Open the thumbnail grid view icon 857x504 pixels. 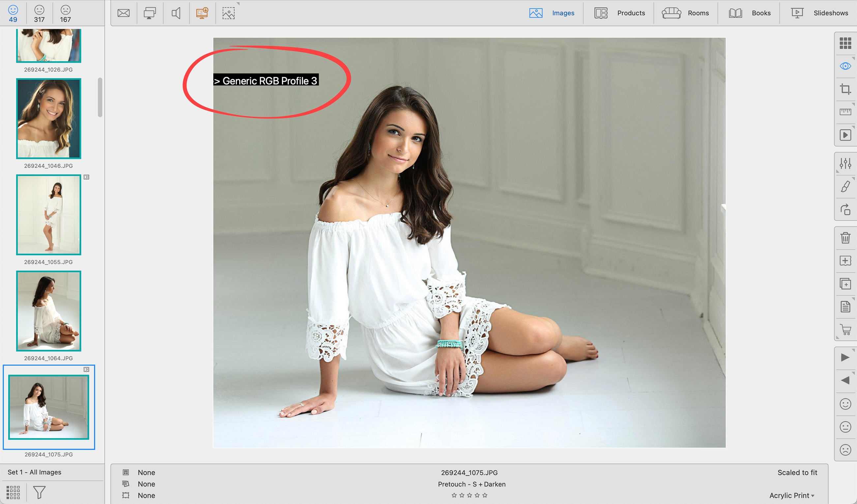[x=845, y=43]
